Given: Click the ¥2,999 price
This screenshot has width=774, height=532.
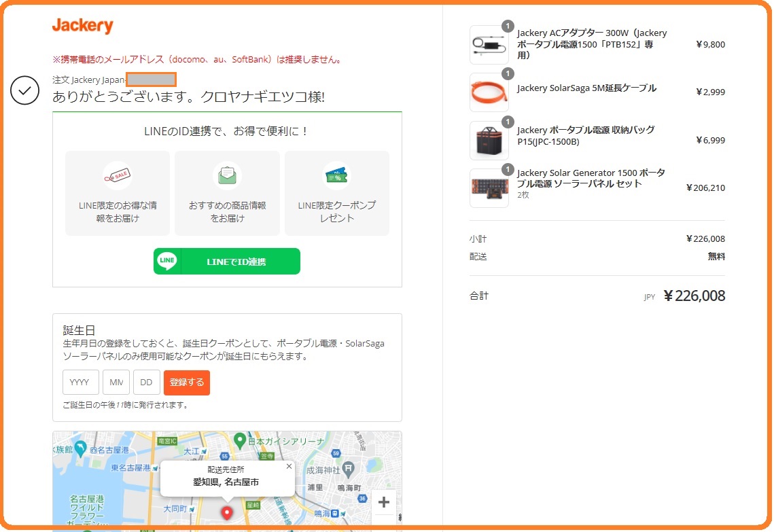Looking at the screenshot, I should pos(710,92).
